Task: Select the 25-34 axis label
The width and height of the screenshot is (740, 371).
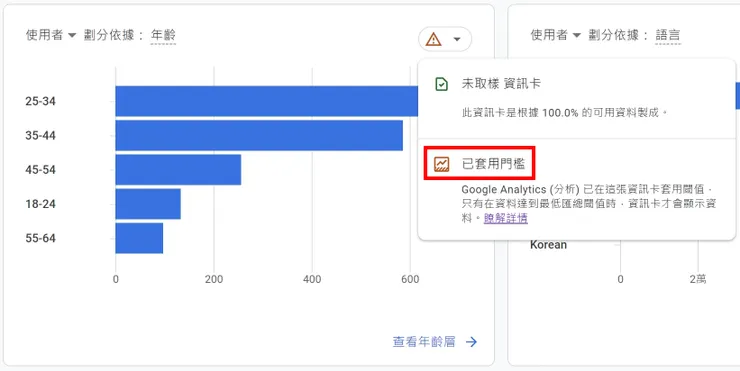Action: tap(41, 101)
